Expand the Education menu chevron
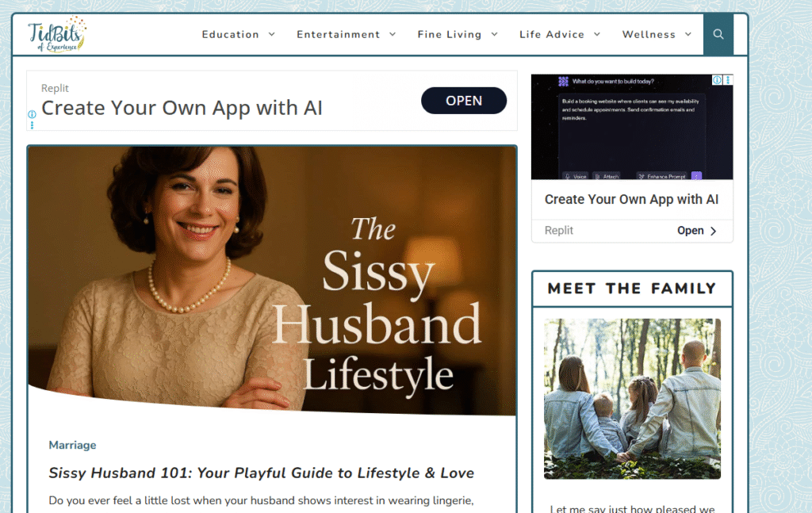 pos(271,35)
